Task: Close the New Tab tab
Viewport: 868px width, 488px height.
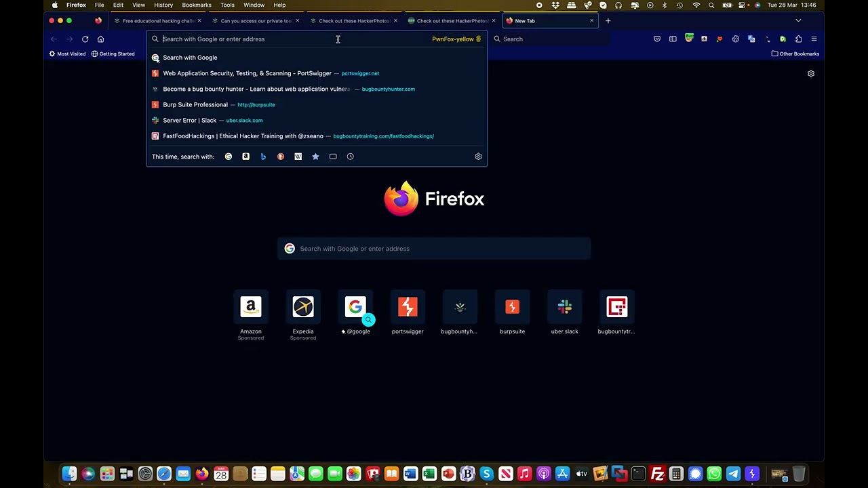Action: pyautogui.click(x=591, y=20)
